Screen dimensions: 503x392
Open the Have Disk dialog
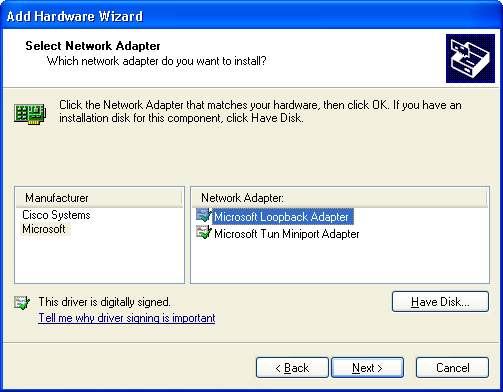pos(440,302)
